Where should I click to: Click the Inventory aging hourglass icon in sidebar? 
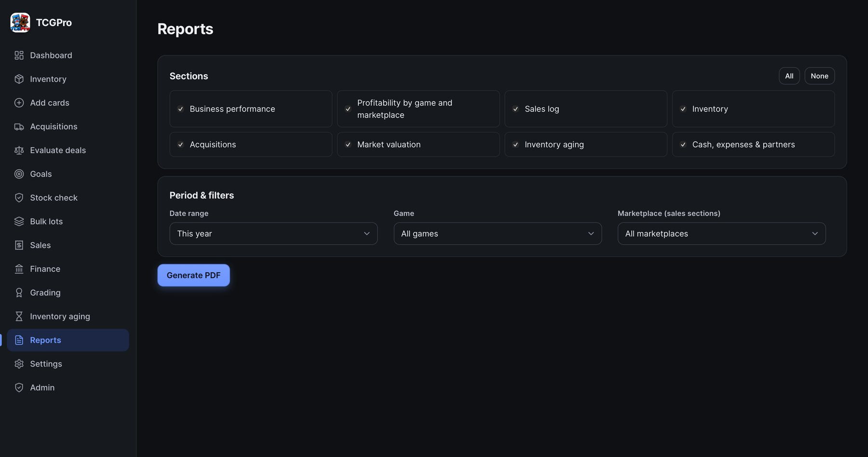(x=19, y=316)
